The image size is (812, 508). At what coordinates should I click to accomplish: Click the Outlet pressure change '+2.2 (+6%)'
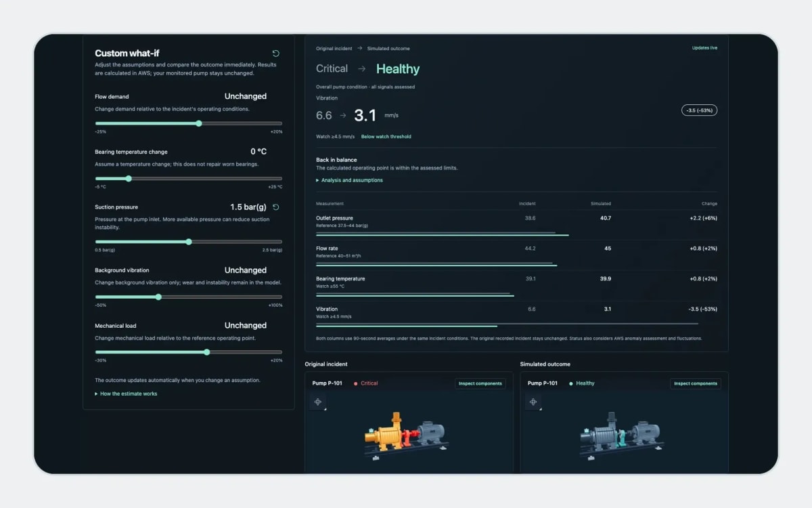[703, 218]
